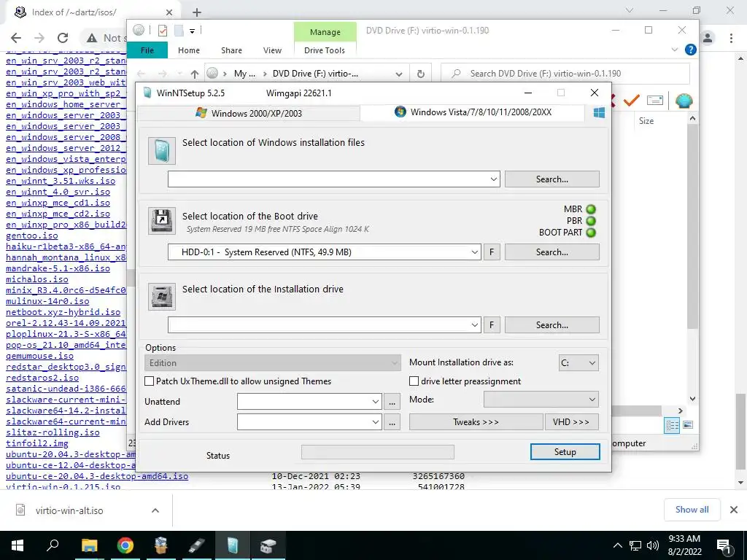Image resolution: width=747 pixels, height=560 pixels.
Task: Click the Status progress bar
Action: tap(378, 452)
